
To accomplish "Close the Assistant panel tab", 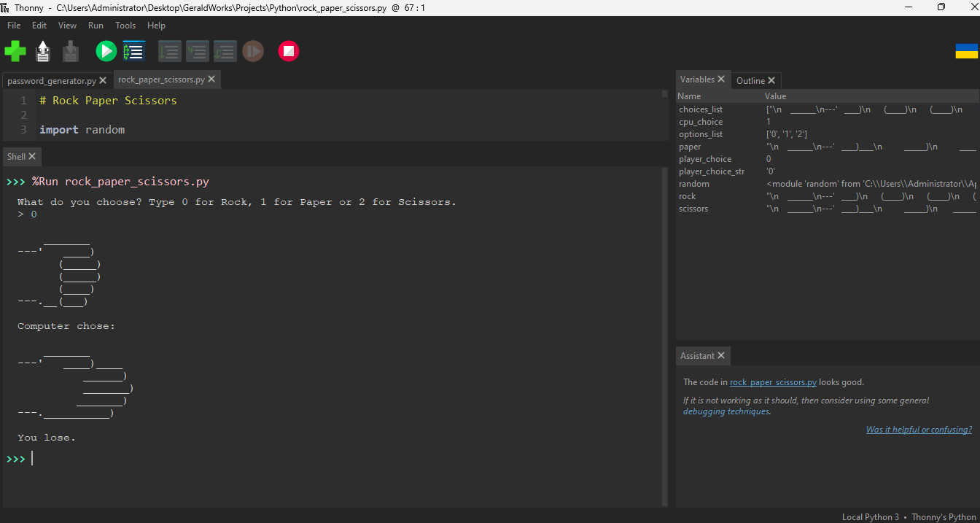I will pyautogui.click(x=721, y=355).
